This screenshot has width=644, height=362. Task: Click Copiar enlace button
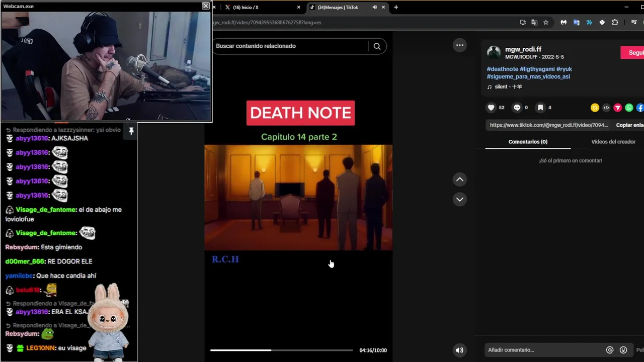(x=630, y=125)
